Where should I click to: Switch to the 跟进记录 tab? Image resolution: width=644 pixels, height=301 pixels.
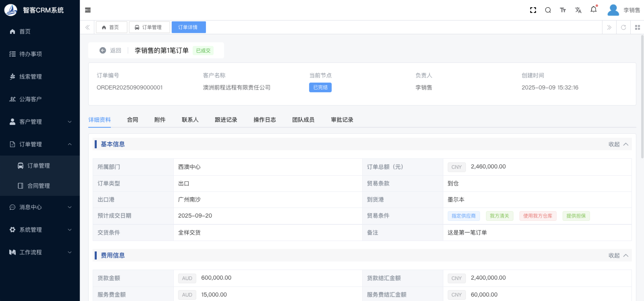pos(226,120)
